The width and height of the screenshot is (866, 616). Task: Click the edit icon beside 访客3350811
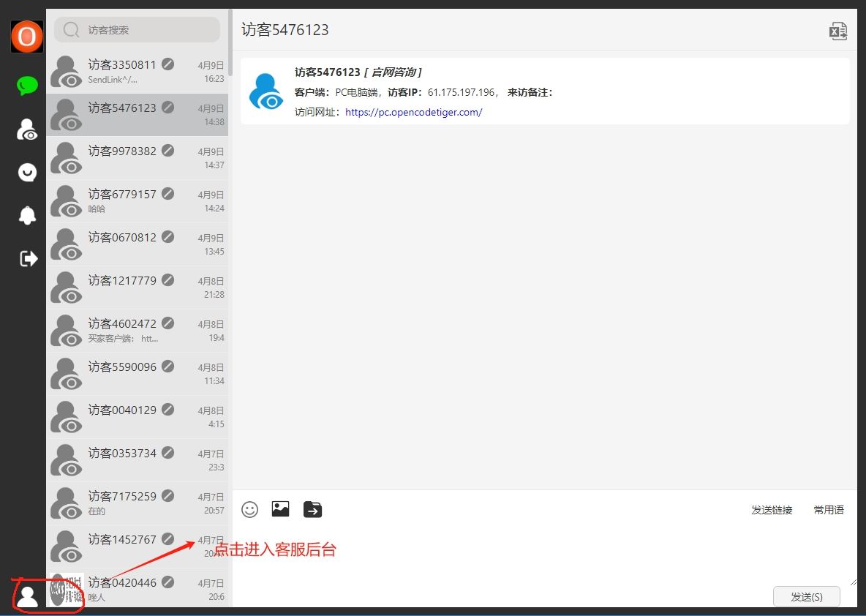point(168,64)
